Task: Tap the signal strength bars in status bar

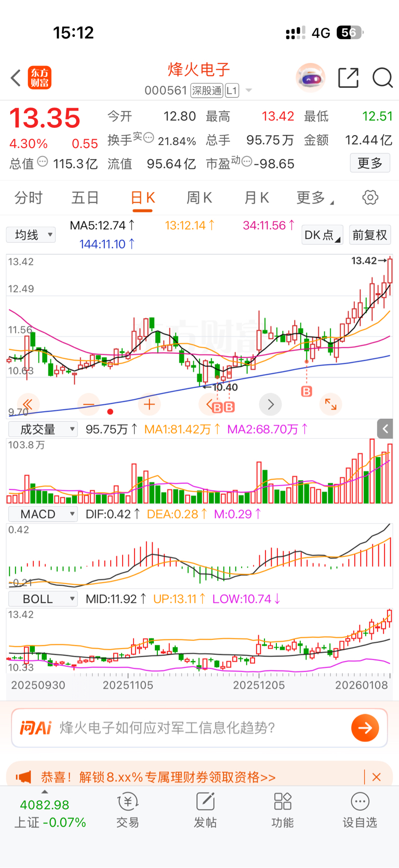Action: (x=296, y=33)
